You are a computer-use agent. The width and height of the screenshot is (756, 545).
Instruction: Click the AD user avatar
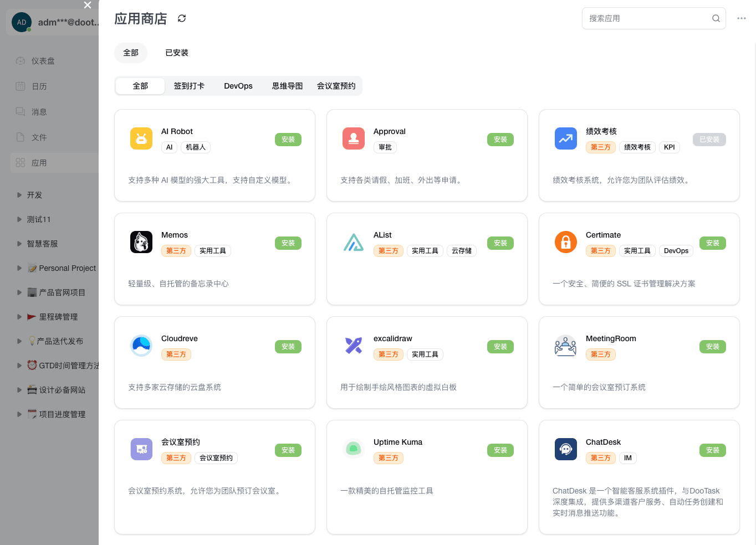tap(22, 22)
